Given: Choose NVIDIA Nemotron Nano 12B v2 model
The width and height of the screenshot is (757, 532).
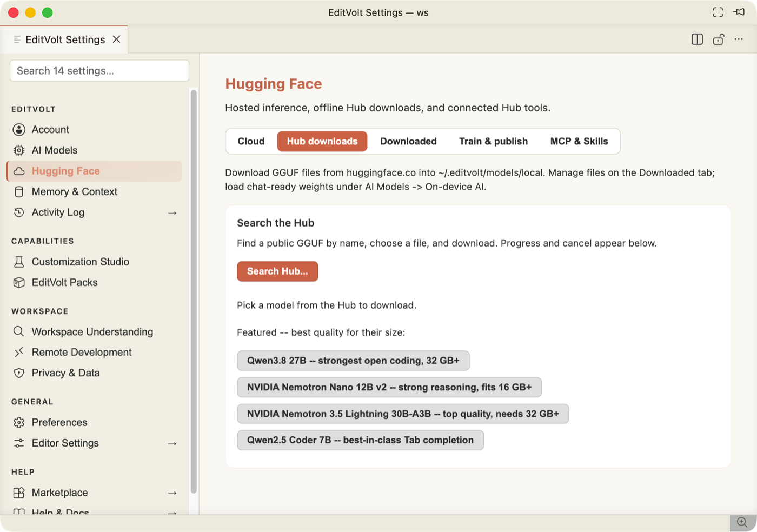Looking at the screenshot, I should point(389,387).
